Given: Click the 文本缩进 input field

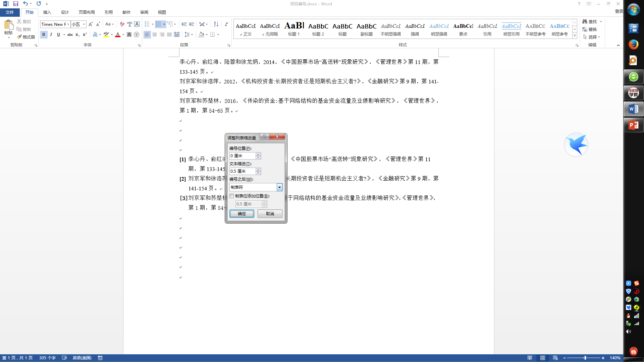Looking at the screenshot, I should pyautogui.click(x=242, y=171).
